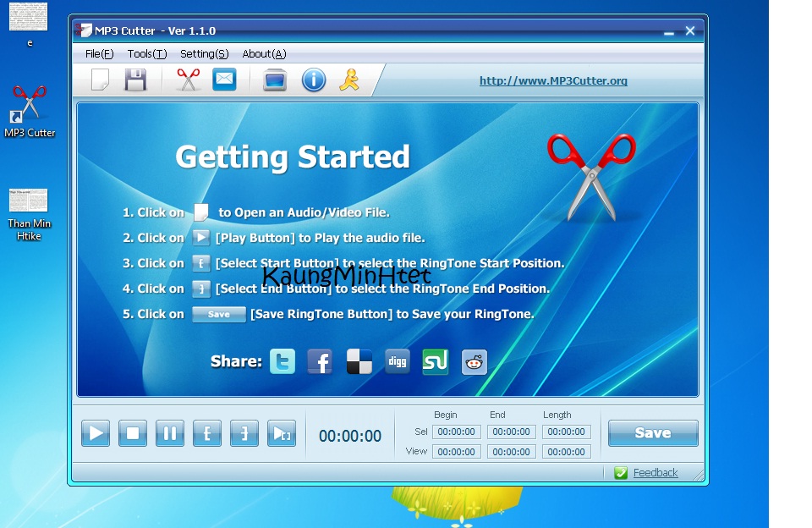Click the small play icon in step 2
This screenshot has height=528, width=812.
click(201, 238)
